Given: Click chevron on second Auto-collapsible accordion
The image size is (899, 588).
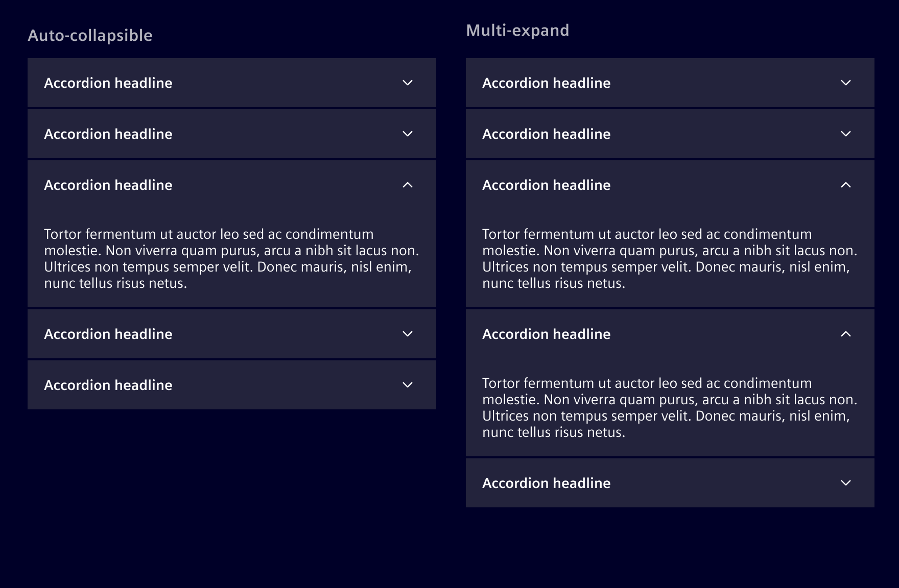Looking at the screenshot, I should click(x=408, y=134).
